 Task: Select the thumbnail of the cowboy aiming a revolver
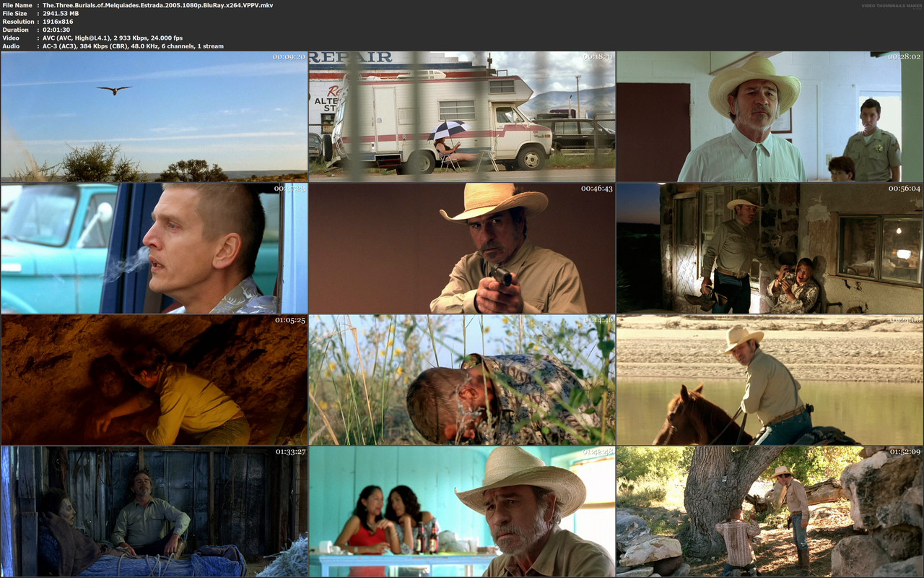point(462,248)
